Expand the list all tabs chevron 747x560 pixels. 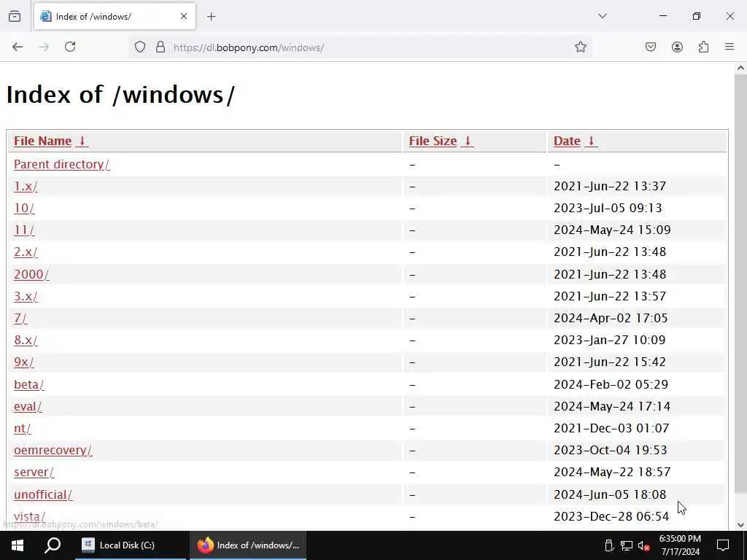(x=603, y=16)
